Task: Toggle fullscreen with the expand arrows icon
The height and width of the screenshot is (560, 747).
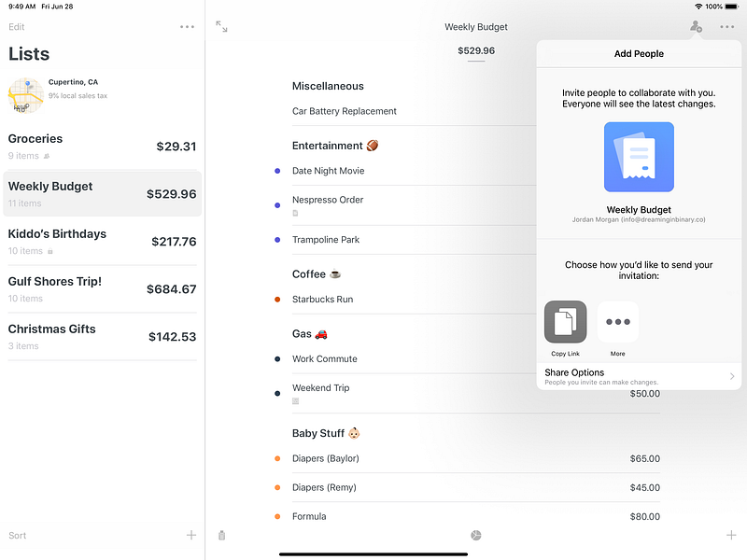Action: click(221, 27)
